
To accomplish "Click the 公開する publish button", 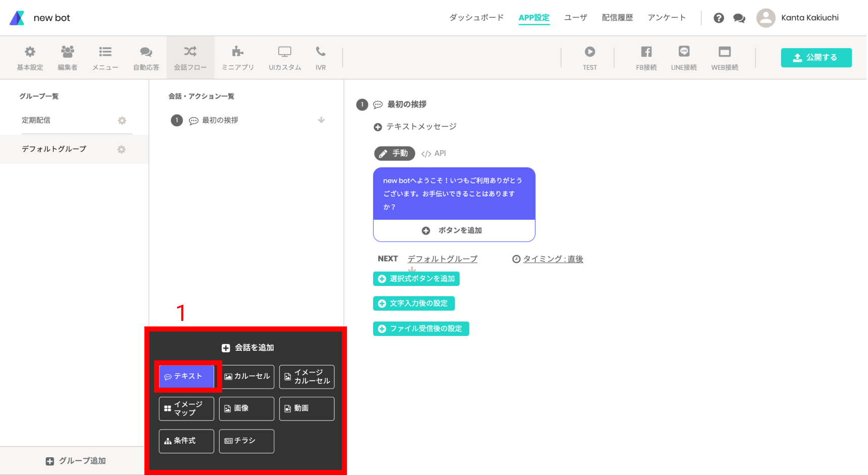I will [816, 58].
